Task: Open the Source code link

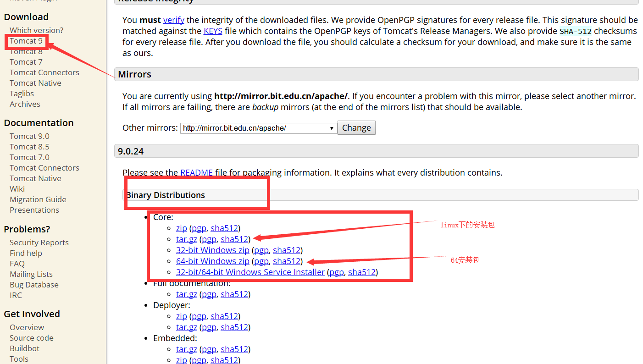Action: [x=32, y=338]
